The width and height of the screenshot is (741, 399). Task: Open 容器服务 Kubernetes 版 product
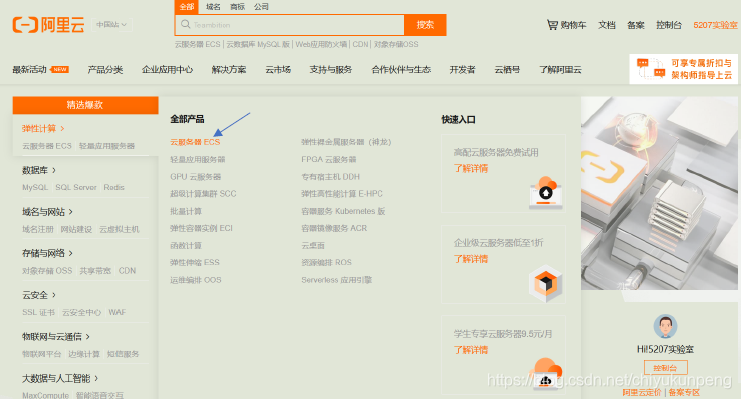tap(343, 211)
